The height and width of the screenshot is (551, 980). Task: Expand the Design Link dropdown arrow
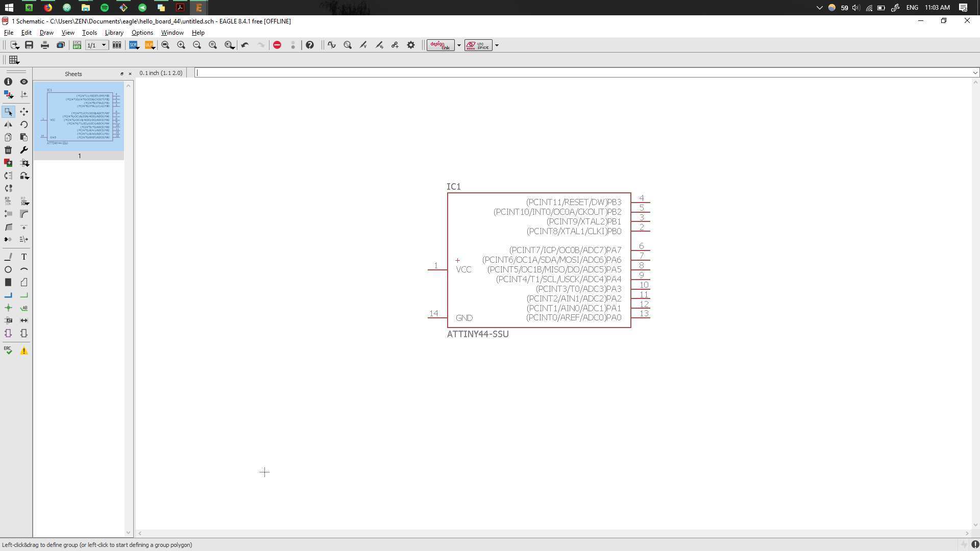[459, 45]
